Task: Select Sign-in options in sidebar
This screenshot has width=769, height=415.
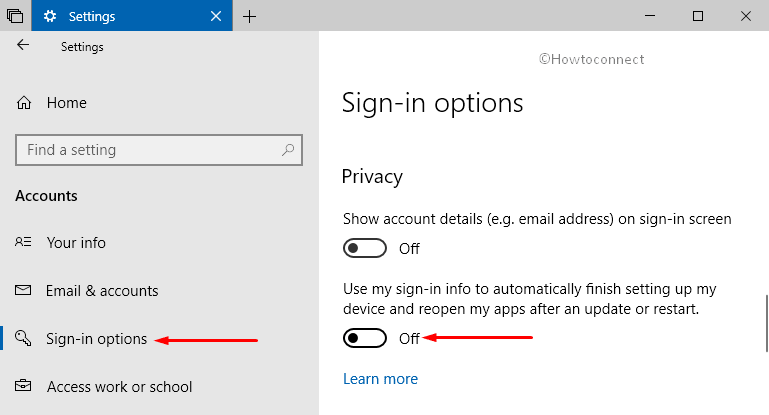Action: pyautogui.click(x=96, y=338)
